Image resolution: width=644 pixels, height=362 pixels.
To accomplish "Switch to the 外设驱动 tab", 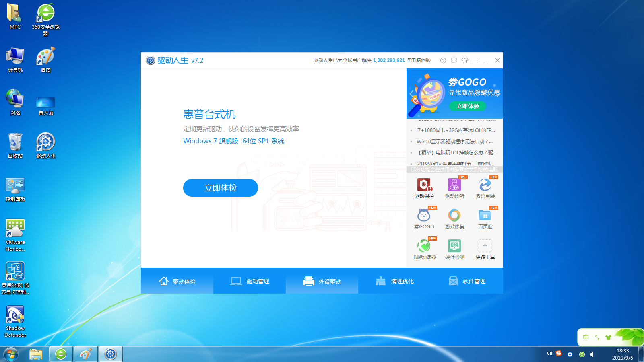I will [x=322, y=281].
